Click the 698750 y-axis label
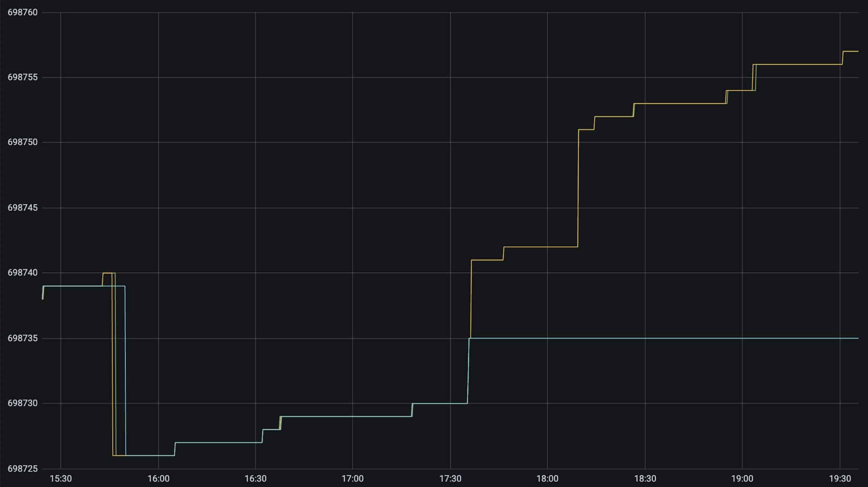The width and height of the screenshot is (868, 487). point(22,142)
